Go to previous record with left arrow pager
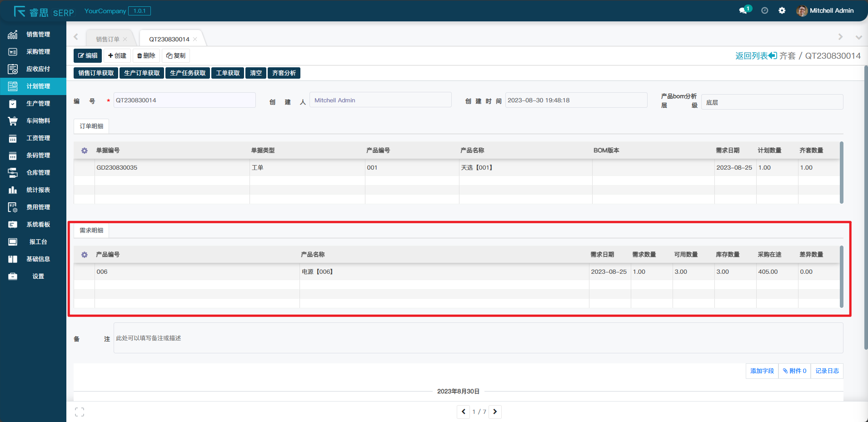Screen dimensions: 868x422 (463, 412)
